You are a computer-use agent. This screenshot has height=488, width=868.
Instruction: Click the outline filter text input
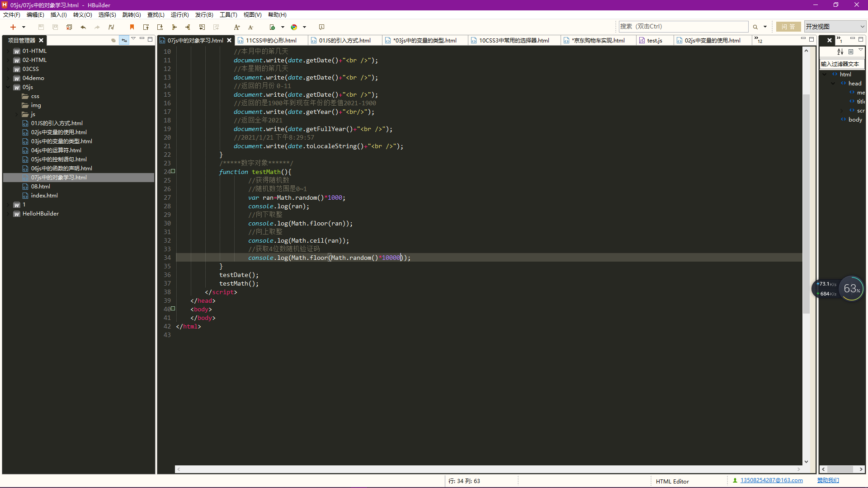pos(842,64)
